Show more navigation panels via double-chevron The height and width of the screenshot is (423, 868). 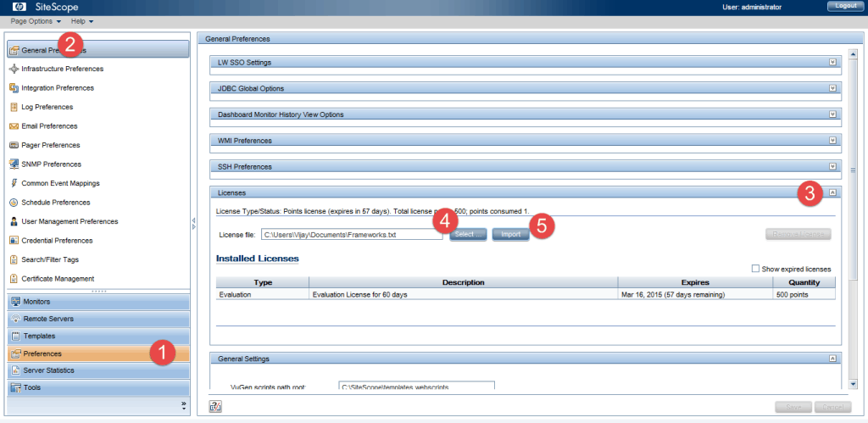pos(183,405)
